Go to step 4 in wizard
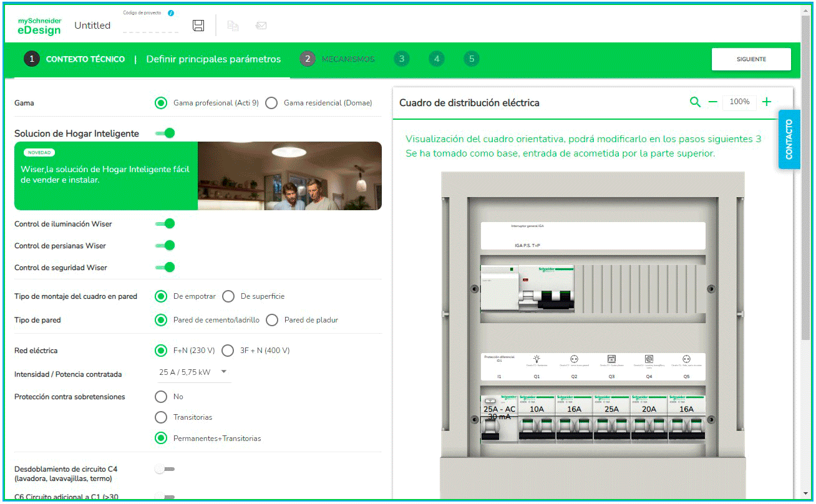Viewport: 816px width, 504px height. pos(437,59)
